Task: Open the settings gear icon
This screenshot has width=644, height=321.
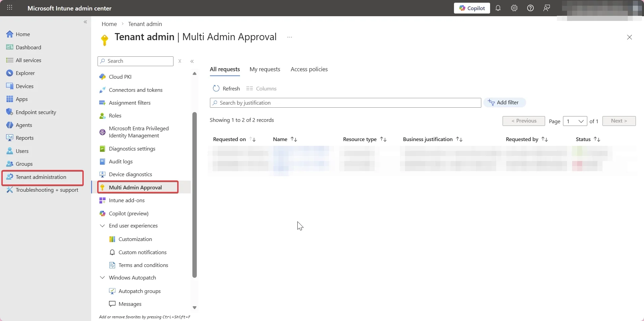Action: click(x=514, y=8)
